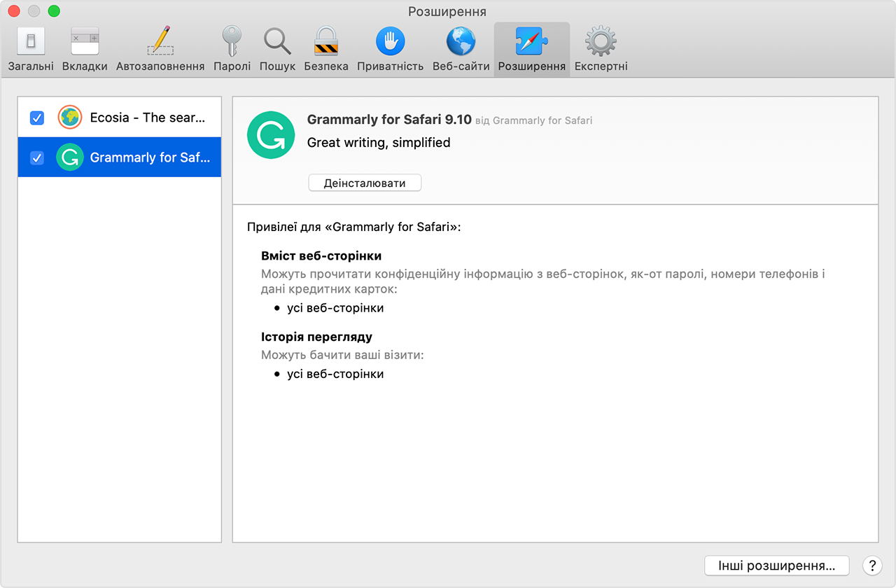Viewport: 896px width, 588px height.
Task: Select the Розширення toolbar tab
Action: point(531,48)
